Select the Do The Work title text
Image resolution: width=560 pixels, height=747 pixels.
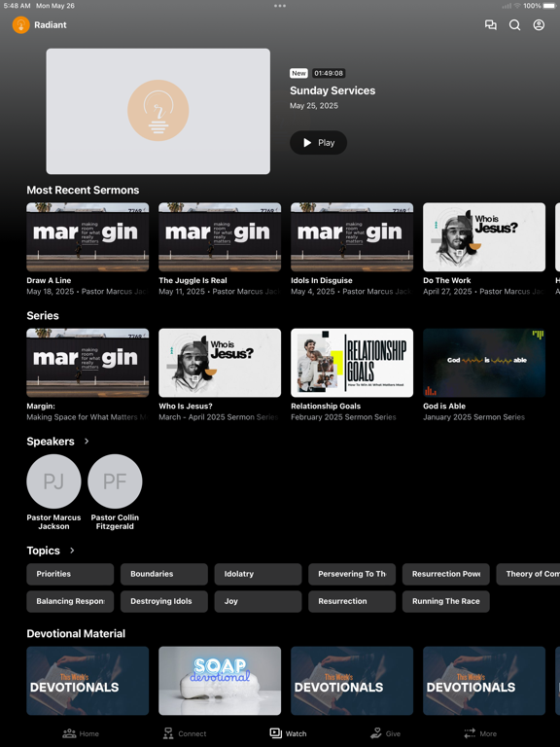[x=446, y=280]
